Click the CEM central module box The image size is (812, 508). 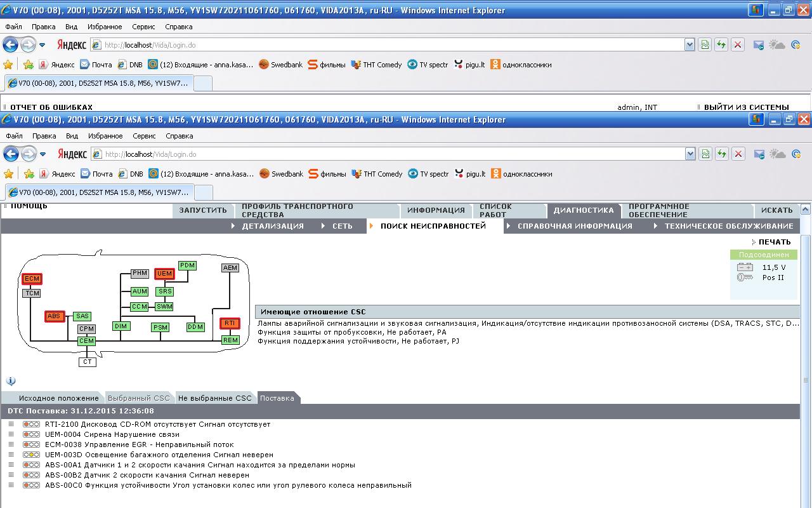(86, 341)
